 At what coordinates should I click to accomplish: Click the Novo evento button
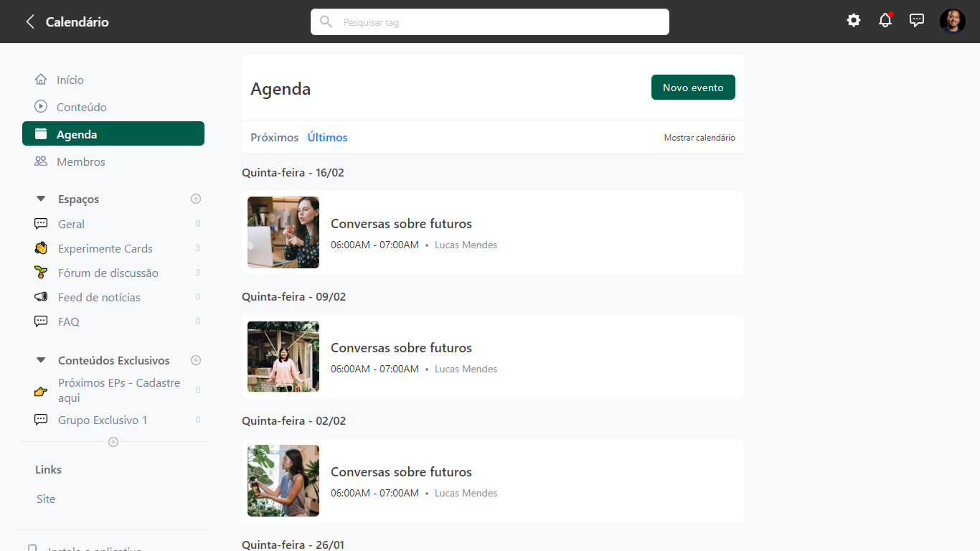[693, 87]
